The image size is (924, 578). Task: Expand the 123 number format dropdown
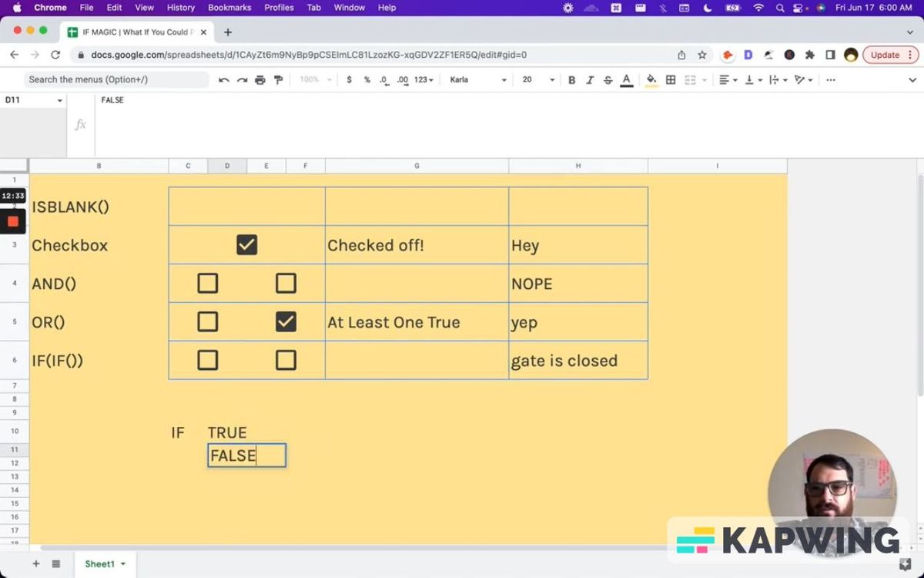coord(423,80)
